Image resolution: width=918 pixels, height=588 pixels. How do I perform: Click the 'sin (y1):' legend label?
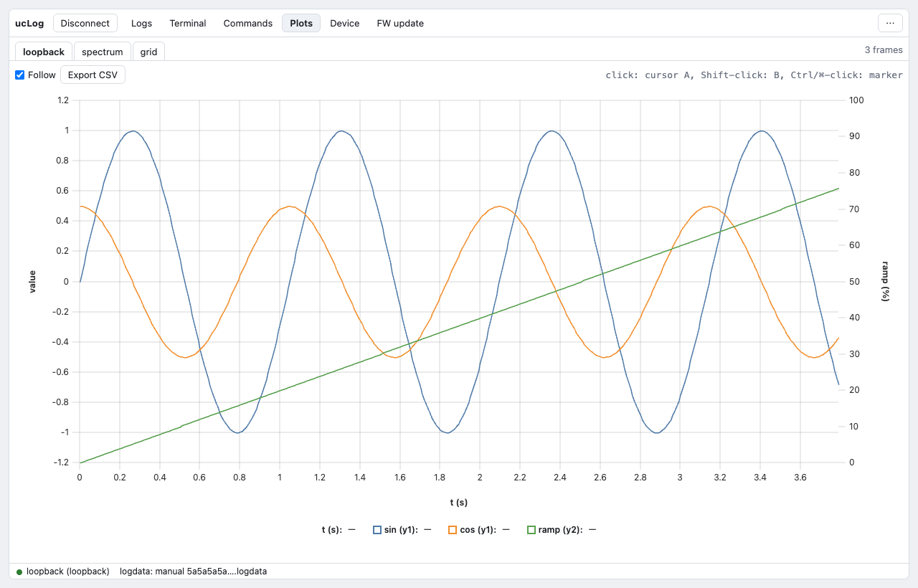tap(401, 530)
